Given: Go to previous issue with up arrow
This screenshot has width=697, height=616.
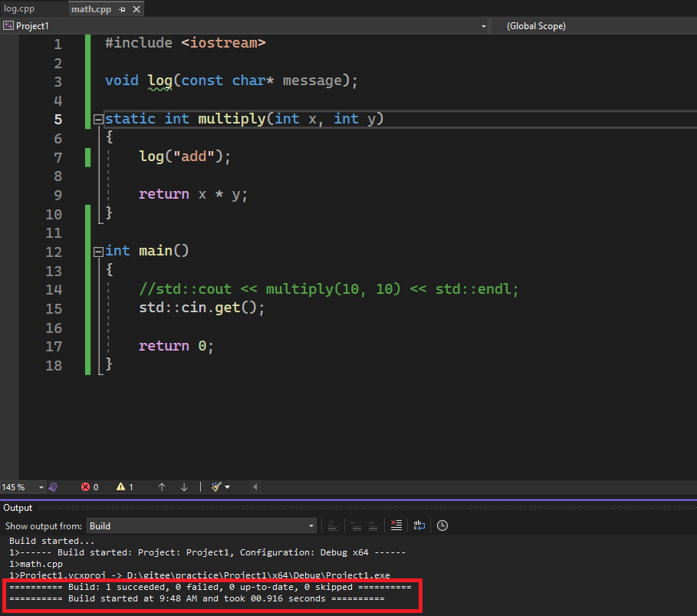Looking at the screenshot, I should point(162,487).
